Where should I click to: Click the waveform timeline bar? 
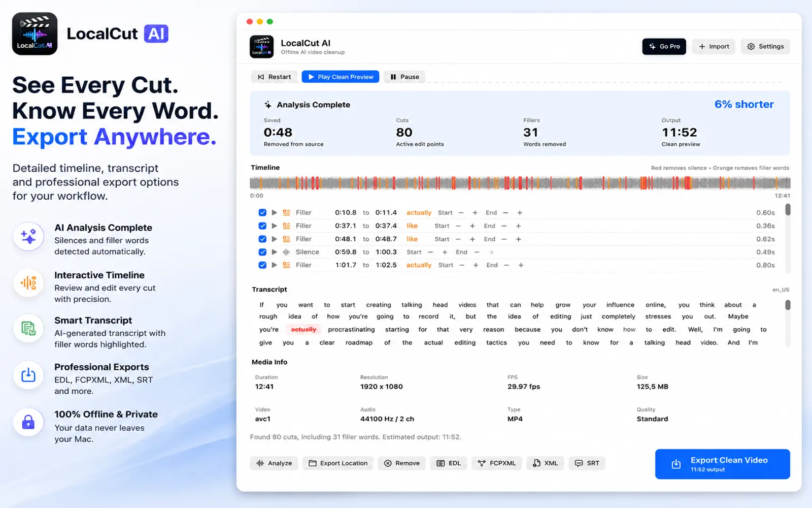point(520,183)
